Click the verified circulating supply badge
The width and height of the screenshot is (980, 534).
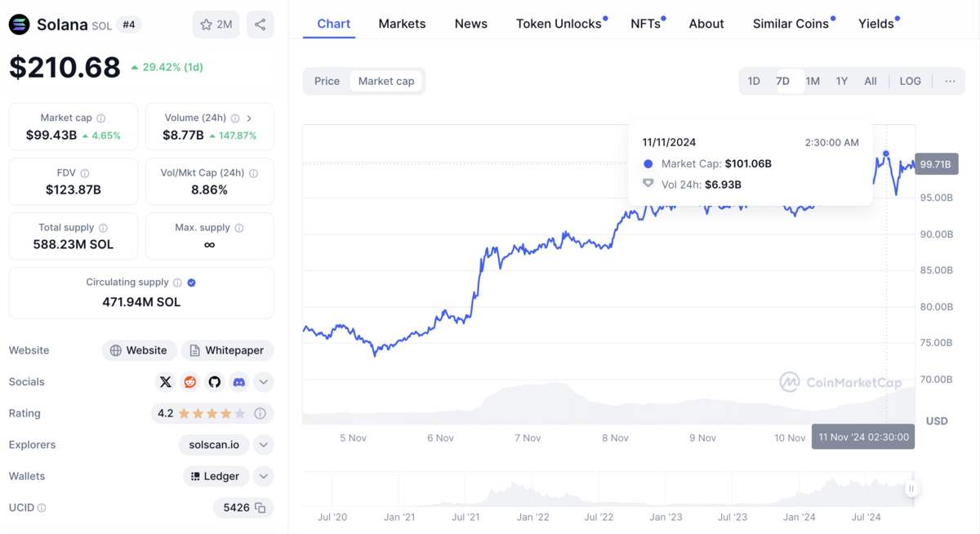point(192,283)
